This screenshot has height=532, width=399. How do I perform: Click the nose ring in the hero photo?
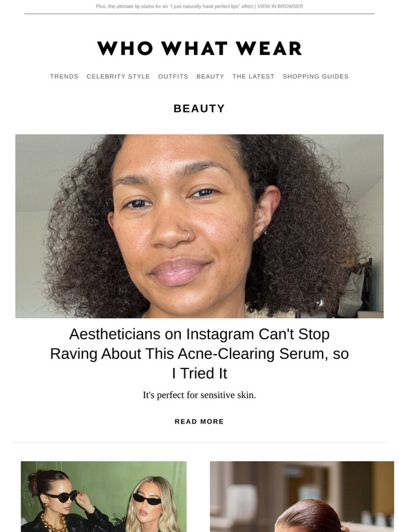[x=188, y=236]
